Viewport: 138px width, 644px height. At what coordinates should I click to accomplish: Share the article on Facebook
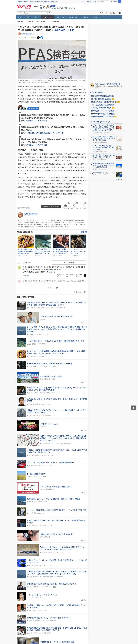click(x=42, y=37)
